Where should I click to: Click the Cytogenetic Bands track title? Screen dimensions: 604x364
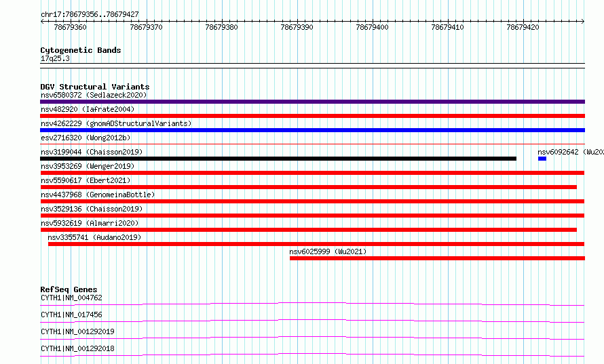pos(81,50)
